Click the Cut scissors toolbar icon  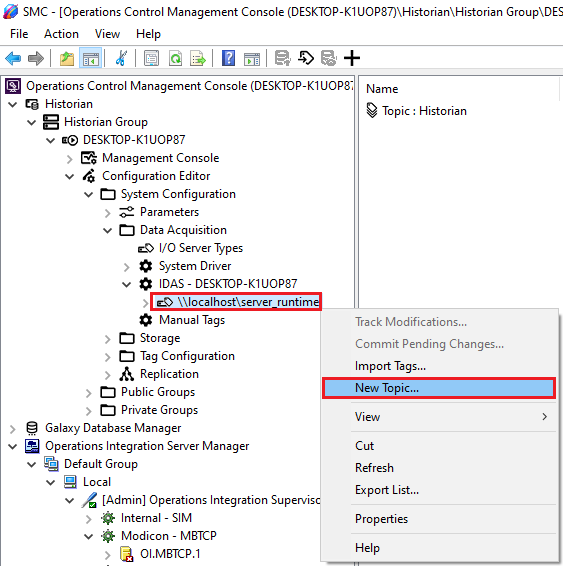coord(121,58)
